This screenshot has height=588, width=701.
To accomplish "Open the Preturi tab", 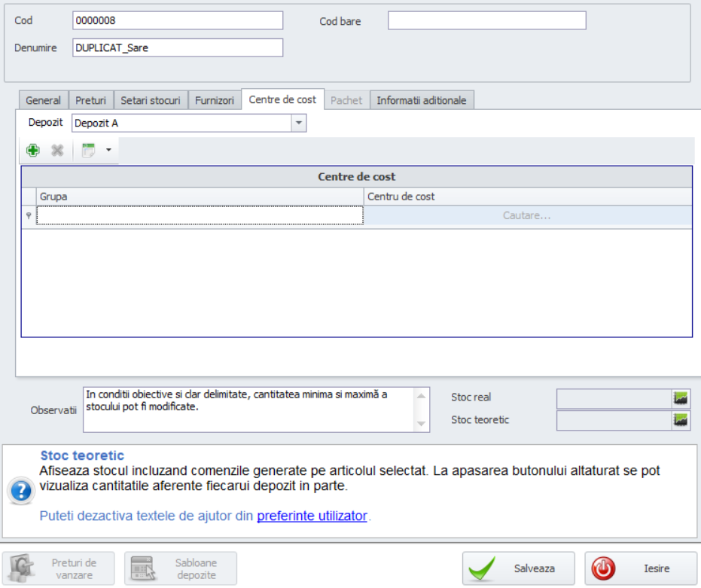I will pyautogui.click(x=91, y=100).
